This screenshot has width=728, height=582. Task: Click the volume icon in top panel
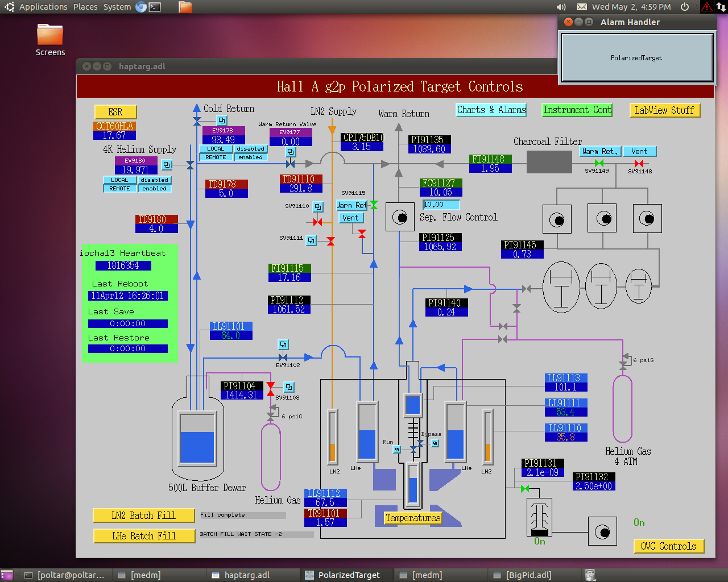561,7
